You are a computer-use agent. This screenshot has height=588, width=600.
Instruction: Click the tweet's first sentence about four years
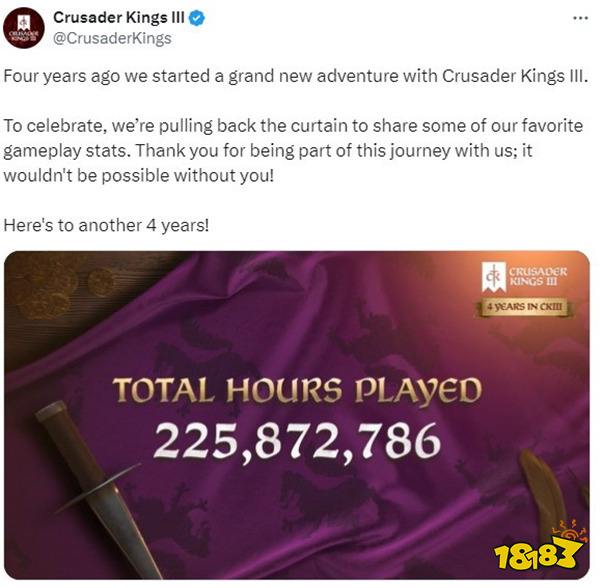(295, 76)
